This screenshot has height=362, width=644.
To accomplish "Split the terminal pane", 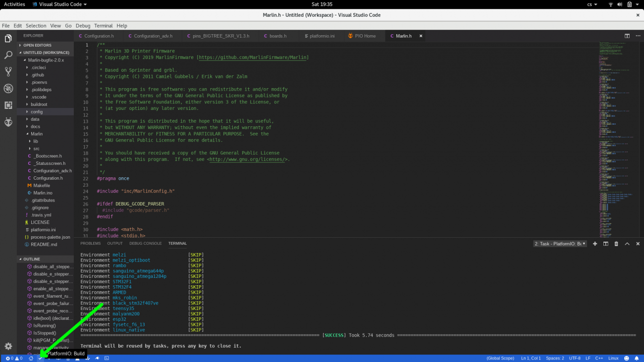I will (605, 244).
